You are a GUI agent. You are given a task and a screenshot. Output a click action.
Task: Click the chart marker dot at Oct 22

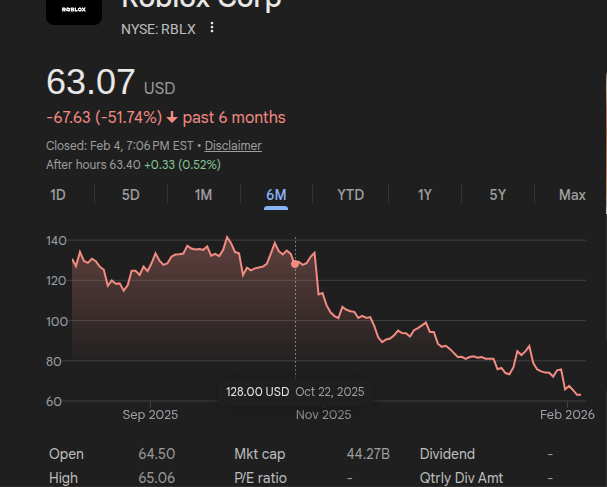(295, 263)
